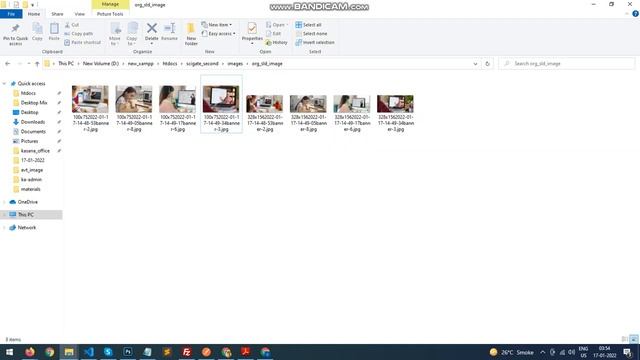Open Firefox from the taskbar
The height and width of the screenshot is (360, 640).
[30, 352]
